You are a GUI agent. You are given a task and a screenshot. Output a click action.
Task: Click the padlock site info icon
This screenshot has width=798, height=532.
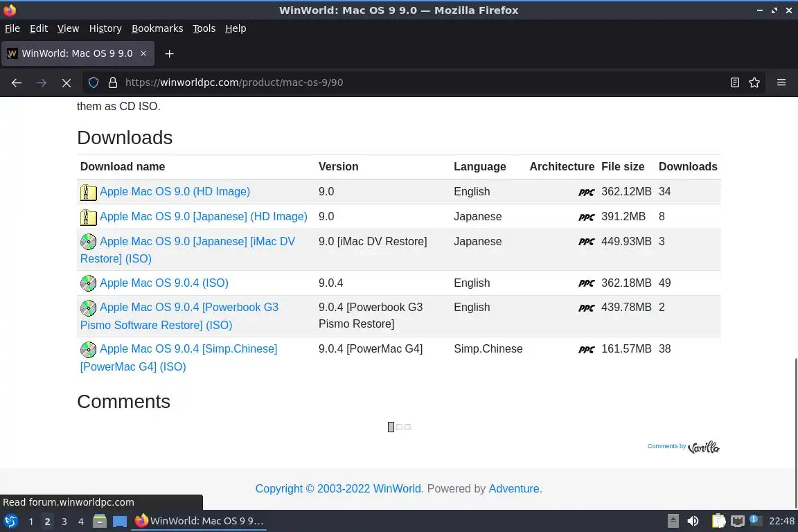point(113,82)
